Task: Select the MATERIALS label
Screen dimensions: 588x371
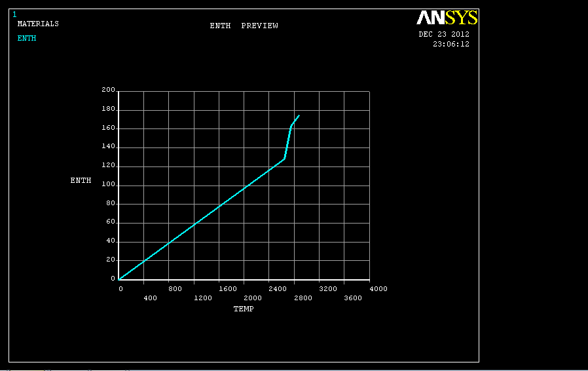Action: pos(38,24)
